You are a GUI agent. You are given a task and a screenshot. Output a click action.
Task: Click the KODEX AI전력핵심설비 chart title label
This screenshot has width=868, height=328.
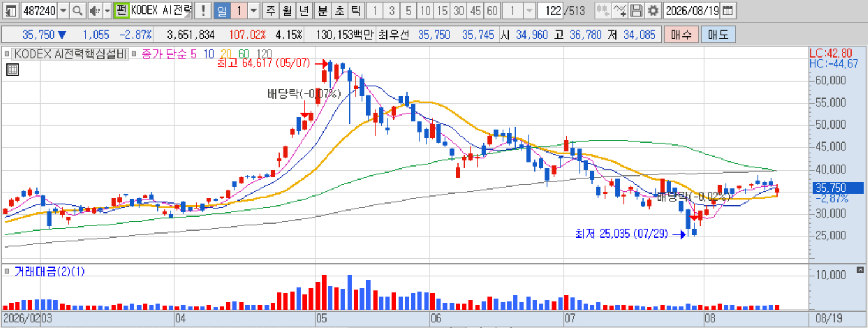(71, 54)
